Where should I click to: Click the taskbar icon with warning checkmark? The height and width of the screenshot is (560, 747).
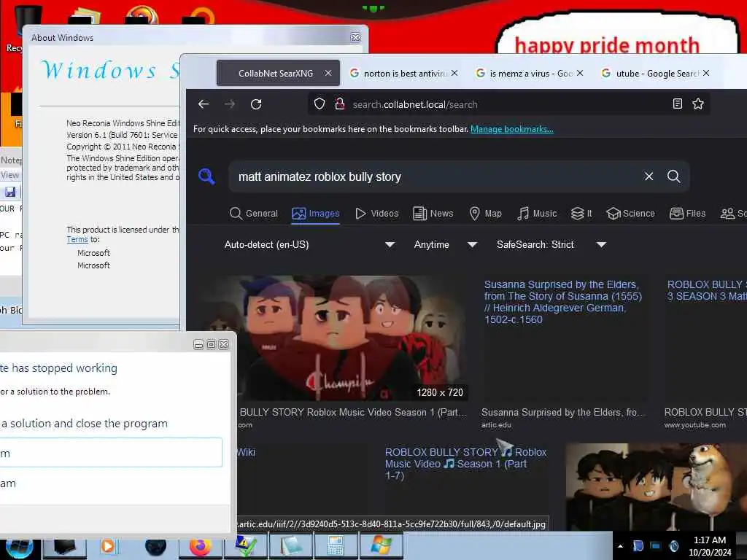pyautogui.click(x=245, y=546)
